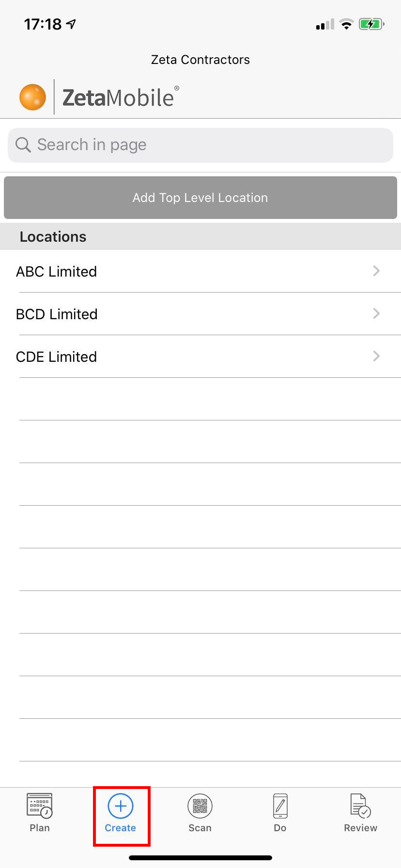Viewport: 401px width, 868px height.
Task: Click the Add Top Level Location button
Action: point(200,198)
